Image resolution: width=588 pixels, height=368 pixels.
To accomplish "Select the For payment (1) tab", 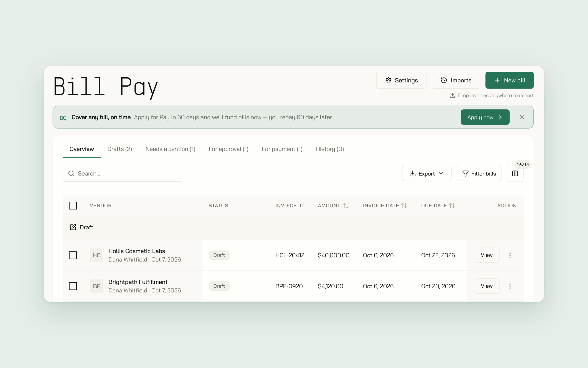I will click(x=282, y=149).
